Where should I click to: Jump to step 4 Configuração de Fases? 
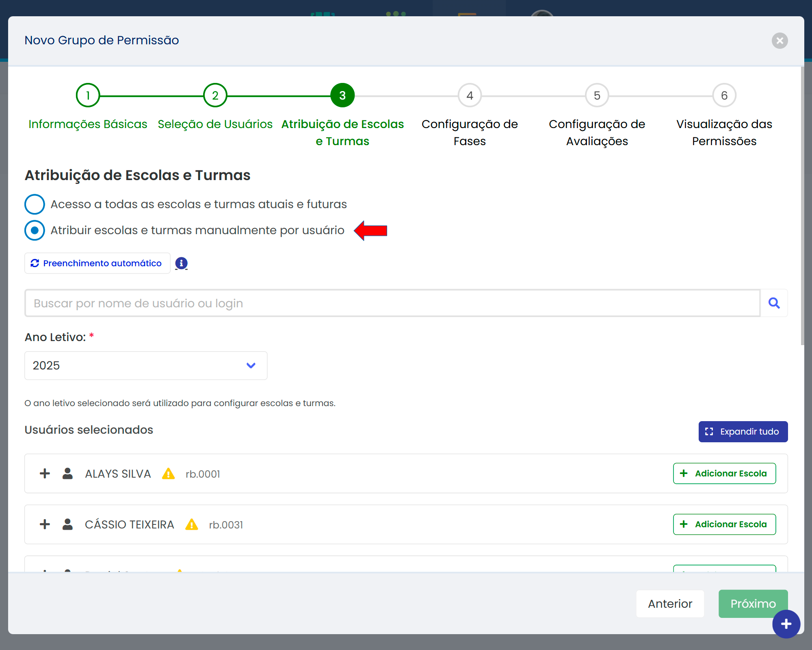pyautogui.click(x=470, y=96)
